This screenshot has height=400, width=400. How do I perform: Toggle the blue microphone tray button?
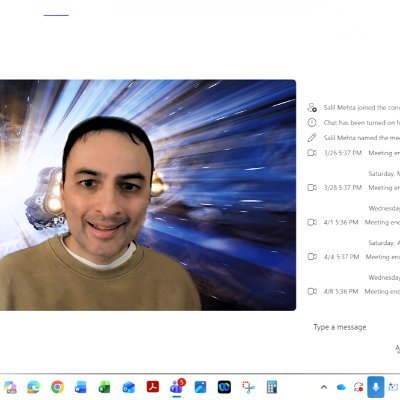376,387
